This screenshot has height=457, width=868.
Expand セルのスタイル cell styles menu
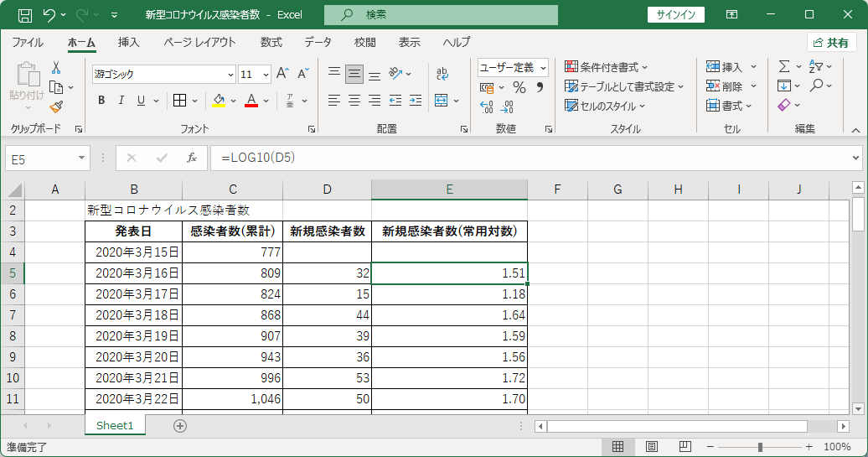[605, 106]
